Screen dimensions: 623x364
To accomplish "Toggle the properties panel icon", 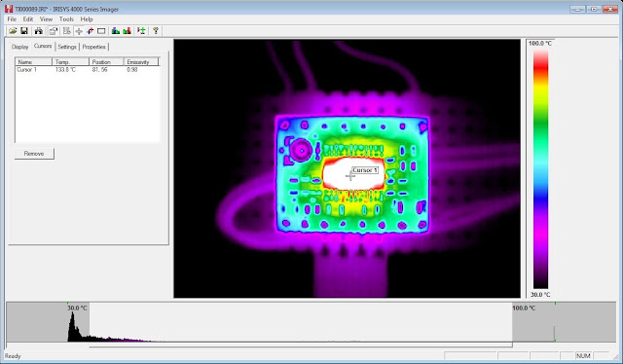I will coord(53,30).
